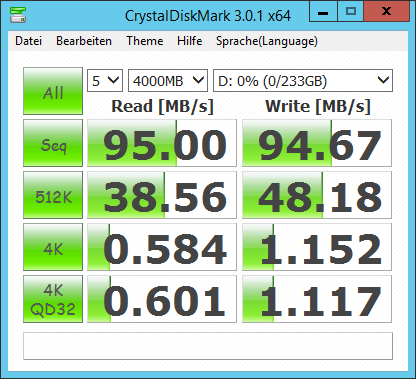Click the Seq write result 94.67

coord(317,143)
